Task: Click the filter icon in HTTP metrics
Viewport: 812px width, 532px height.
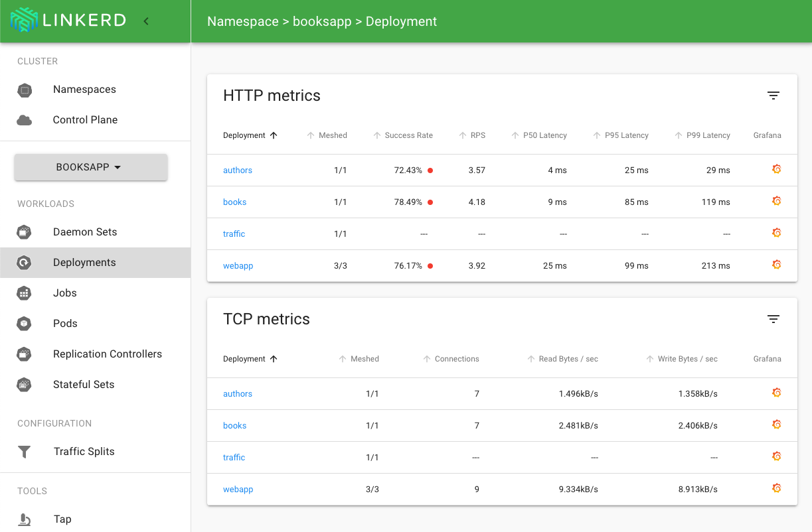Action: [773, 96]
